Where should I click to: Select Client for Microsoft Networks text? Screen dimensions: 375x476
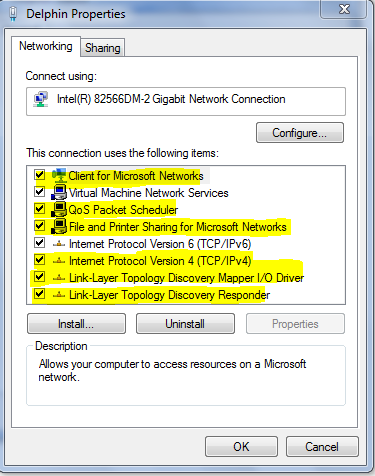136,176
